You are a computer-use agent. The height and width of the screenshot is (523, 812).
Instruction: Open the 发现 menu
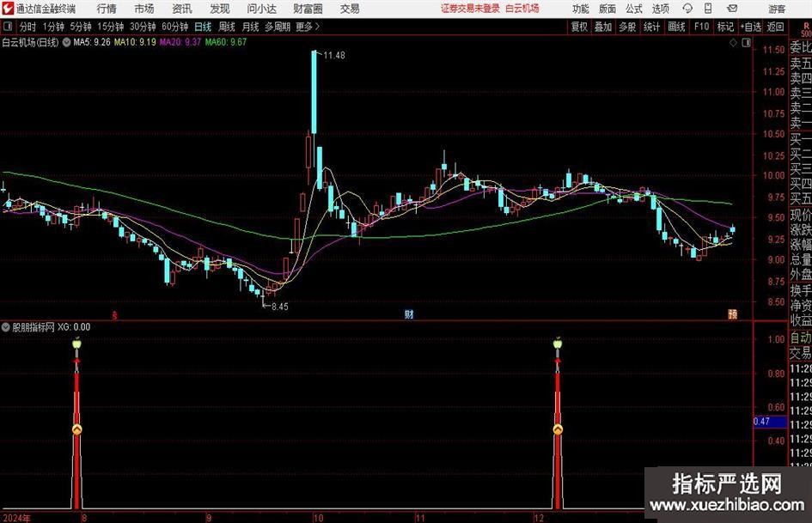(x=220, y=9)
